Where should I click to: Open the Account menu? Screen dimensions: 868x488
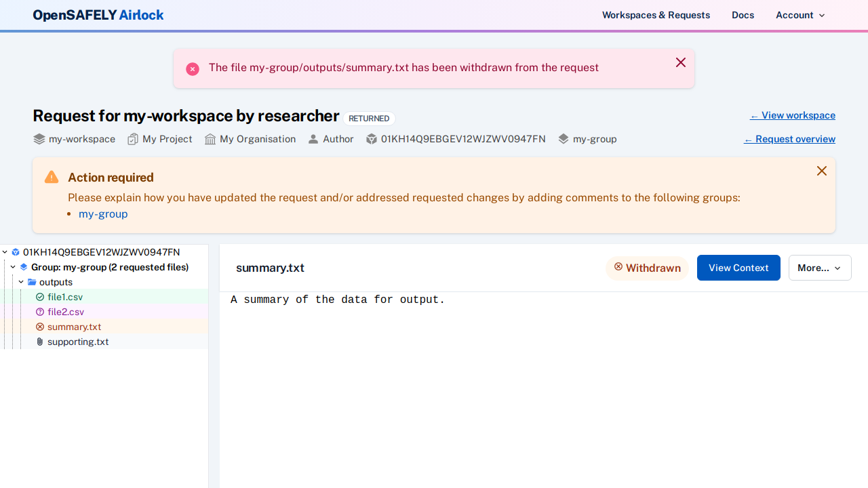(x=800, y=15)
